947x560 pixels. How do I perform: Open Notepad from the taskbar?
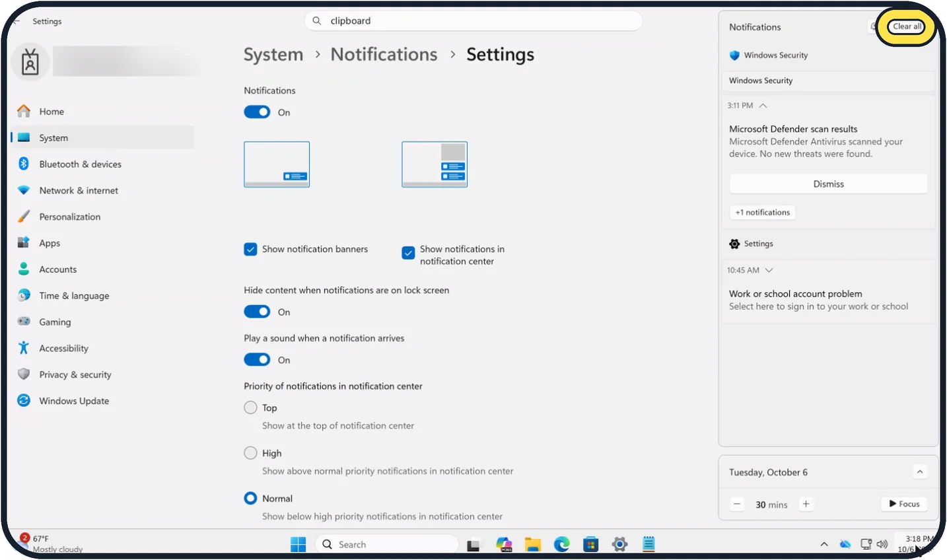point(649,544)
